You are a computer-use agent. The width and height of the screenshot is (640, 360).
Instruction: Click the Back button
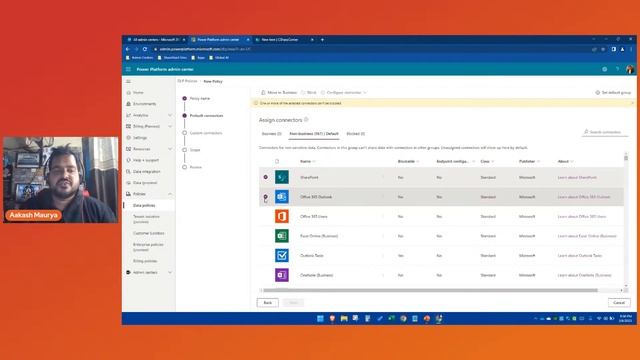pyautogui.click(x=268, y=303)
